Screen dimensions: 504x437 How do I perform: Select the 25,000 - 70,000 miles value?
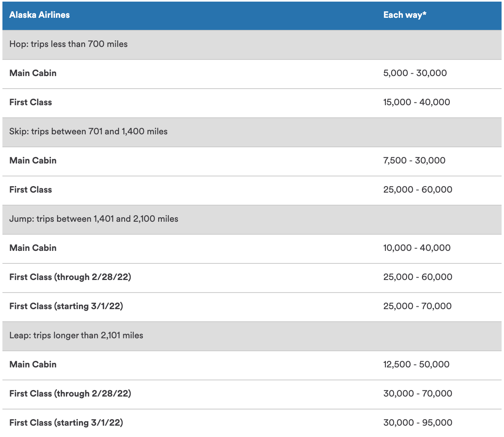417,306
